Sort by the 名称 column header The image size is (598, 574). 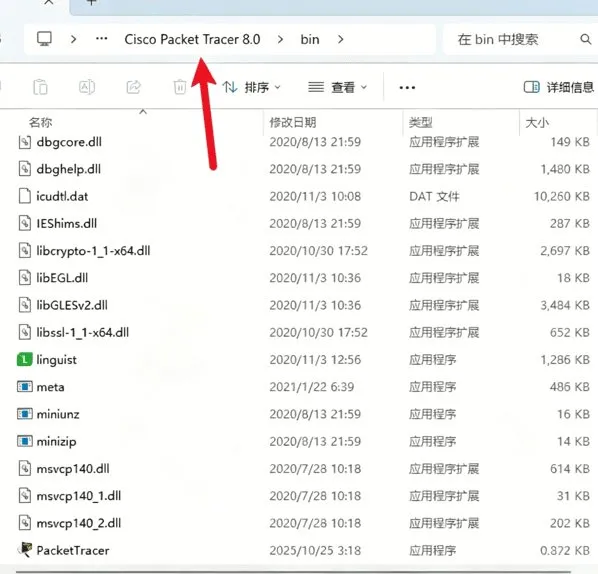[x=40, y=122]
